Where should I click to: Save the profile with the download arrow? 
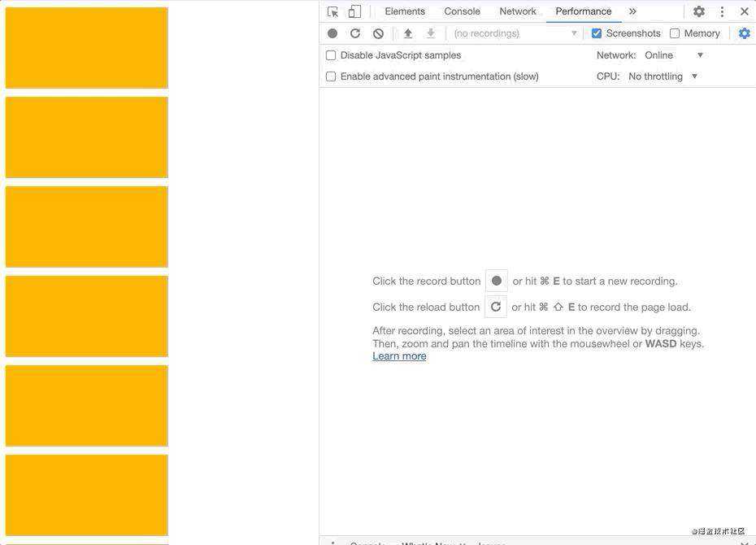(431, 33)
